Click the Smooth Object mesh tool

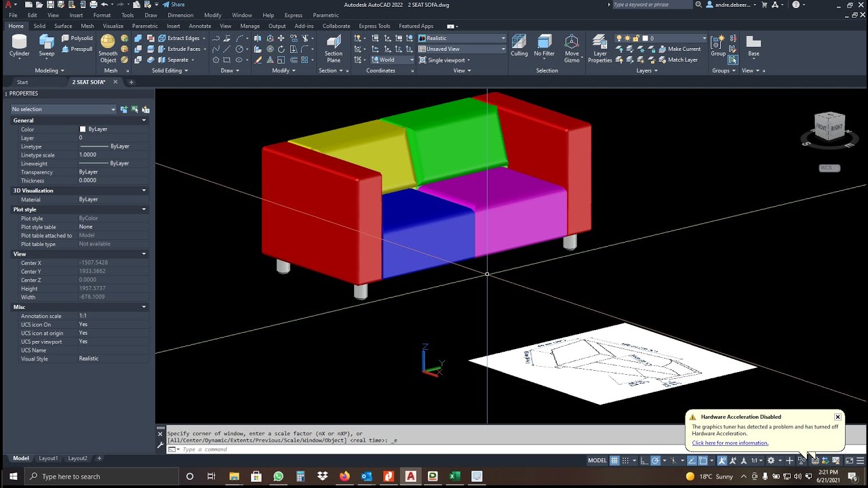pyautogui.click(x=108, y=49)
